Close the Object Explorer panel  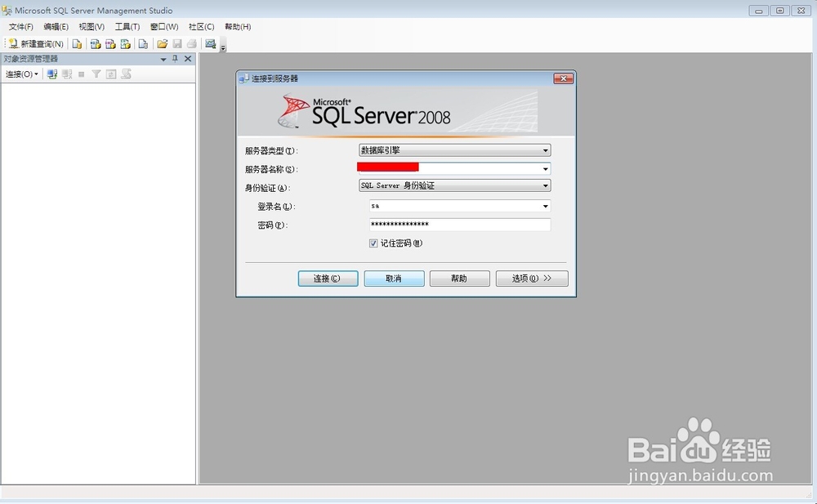coord(188,59)
